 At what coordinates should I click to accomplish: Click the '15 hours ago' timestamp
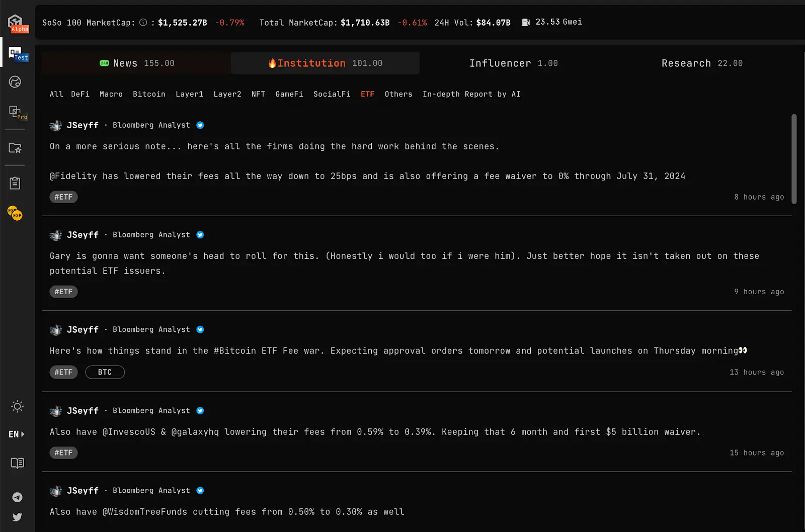757,453
